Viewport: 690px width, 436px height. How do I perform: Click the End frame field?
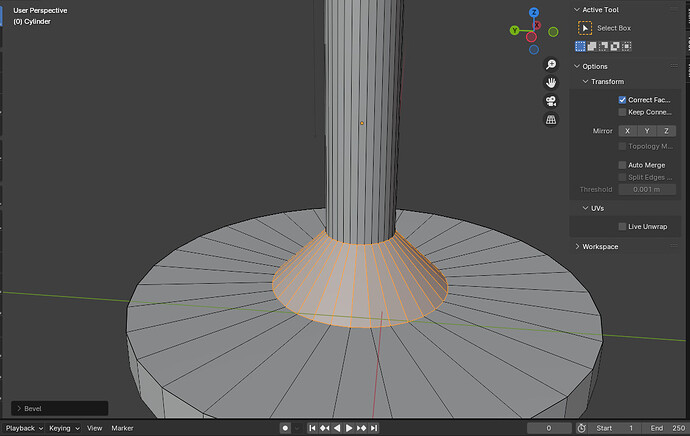[x=666, y=428]
